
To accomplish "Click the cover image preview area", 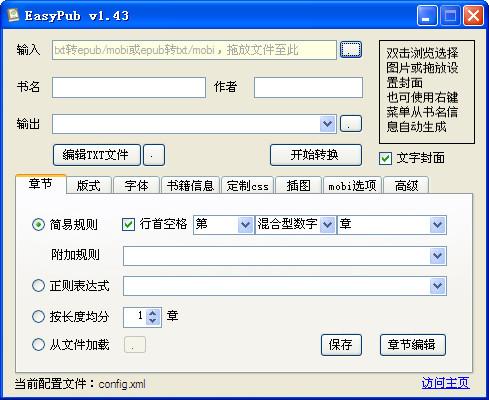I will pyautogui.click(x=427, y=92).
